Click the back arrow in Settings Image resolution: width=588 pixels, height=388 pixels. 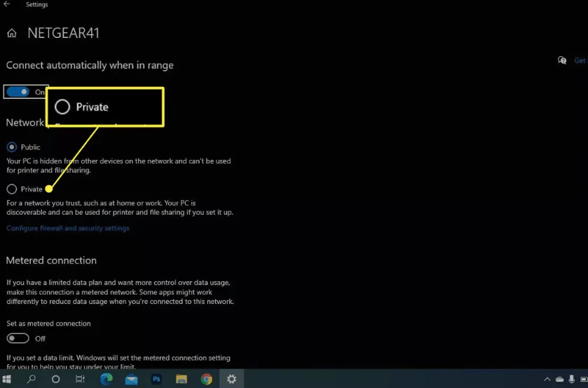point(7,4)
